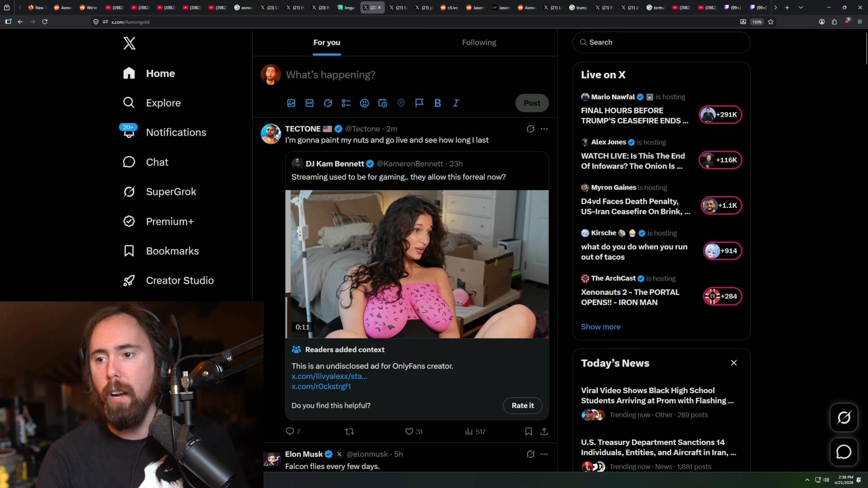The width and height of the screenshot is (868, 488).
Task: Open the schedule post icon
Action: (x=382, y=103)
